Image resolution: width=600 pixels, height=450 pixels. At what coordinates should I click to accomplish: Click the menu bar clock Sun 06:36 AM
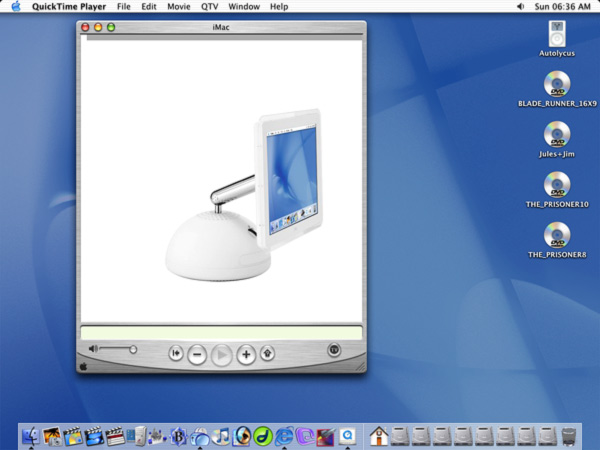point(562,7)
